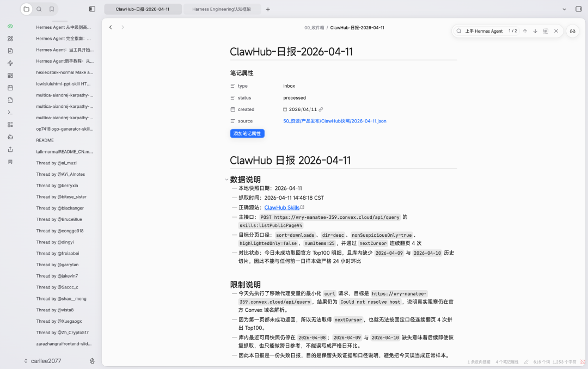Click the created date link icon

321,109
